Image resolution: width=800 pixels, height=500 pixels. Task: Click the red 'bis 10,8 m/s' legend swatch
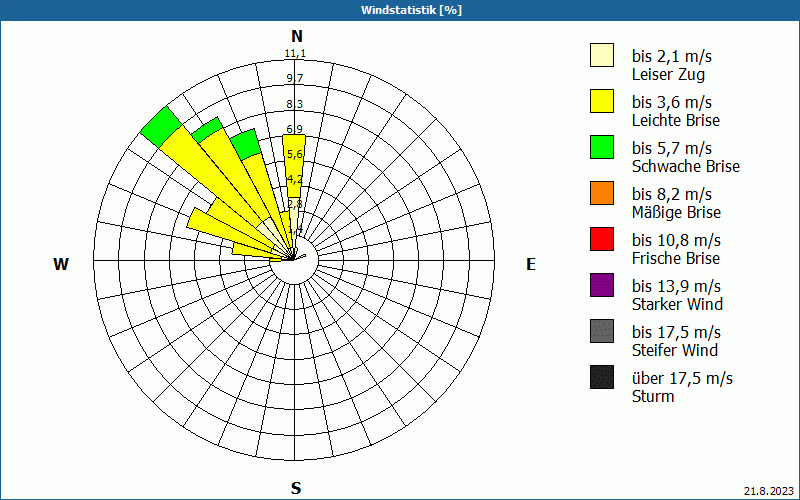(602, 239)
